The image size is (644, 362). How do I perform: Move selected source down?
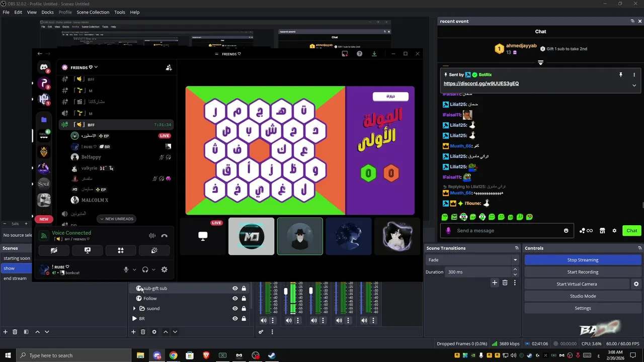click(175, 332)
